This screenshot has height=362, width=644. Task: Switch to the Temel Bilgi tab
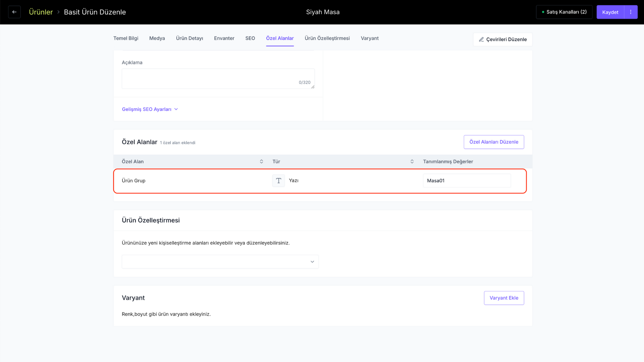tap(126, 38)
